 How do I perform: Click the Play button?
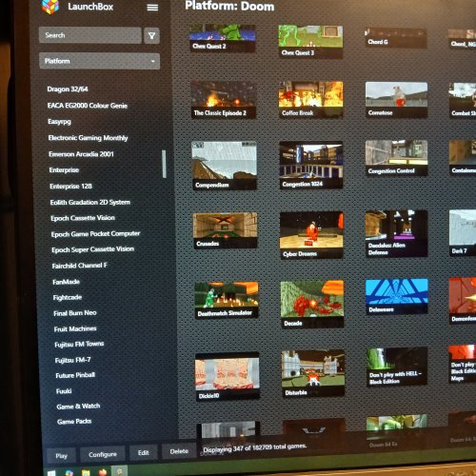click(x=61, y=456)
